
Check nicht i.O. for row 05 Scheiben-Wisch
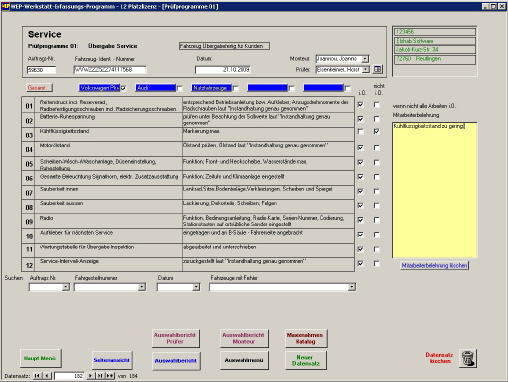tap(376, 162)
